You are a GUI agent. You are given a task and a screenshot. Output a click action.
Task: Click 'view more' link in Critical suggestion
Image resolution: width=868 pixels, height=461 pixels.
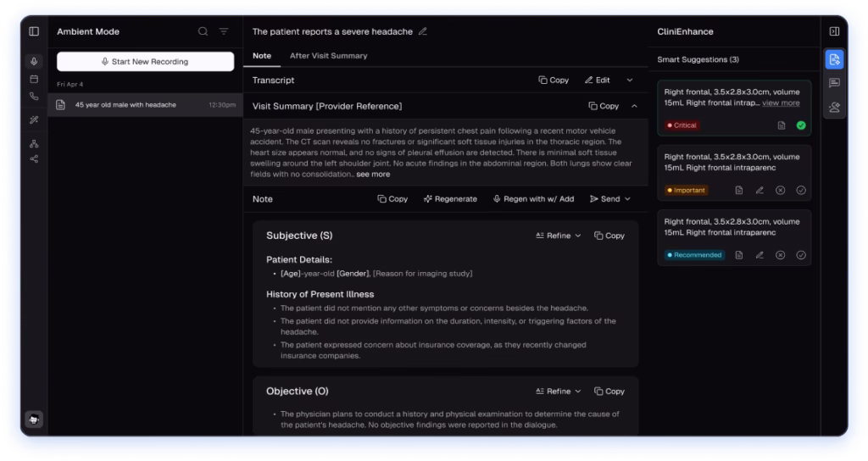pos(781,103)
